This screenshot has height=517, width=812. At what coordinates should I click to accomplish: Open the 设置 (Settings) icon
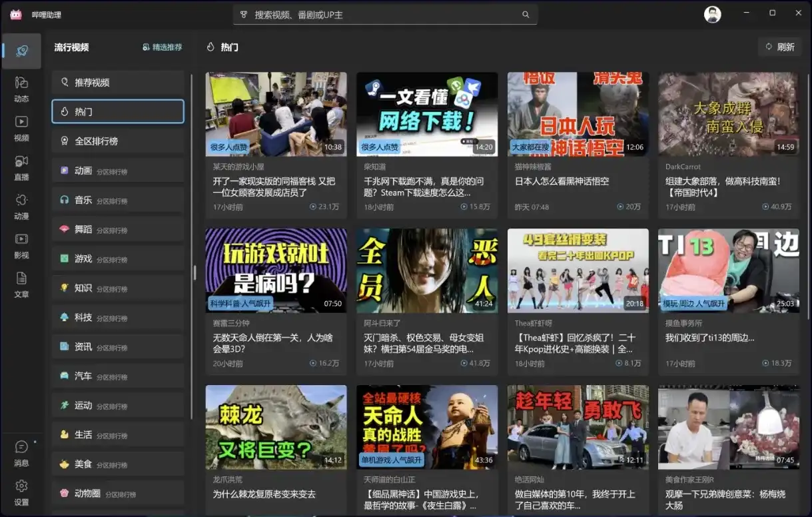(x=21, y=491)
